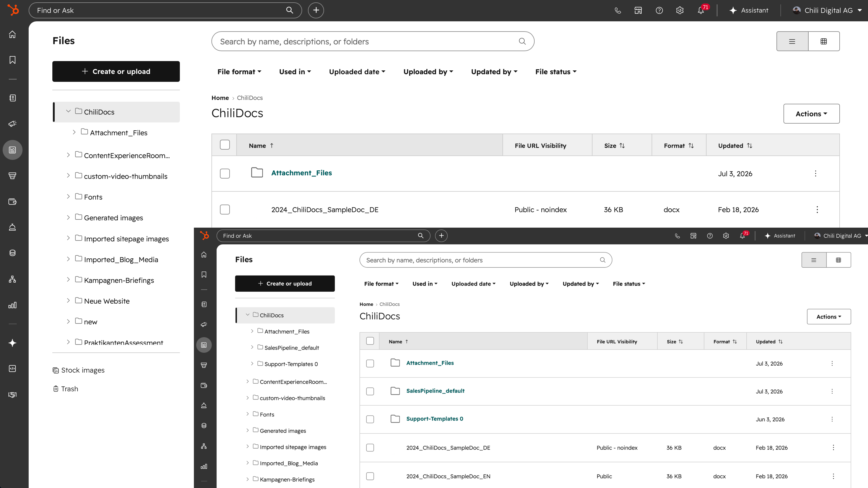Image resolution: width=868 pixels, height=488 pixels.
Task: Click the plus quick-create icon in the front window top bar
Action: [x=441, y=236]
